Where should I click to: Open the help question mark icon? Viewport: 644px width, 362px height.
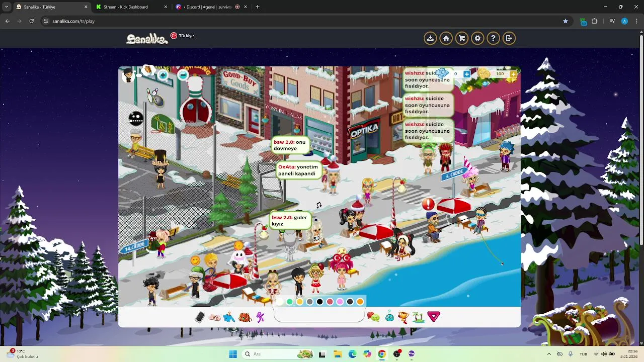[x=493, y=38]
